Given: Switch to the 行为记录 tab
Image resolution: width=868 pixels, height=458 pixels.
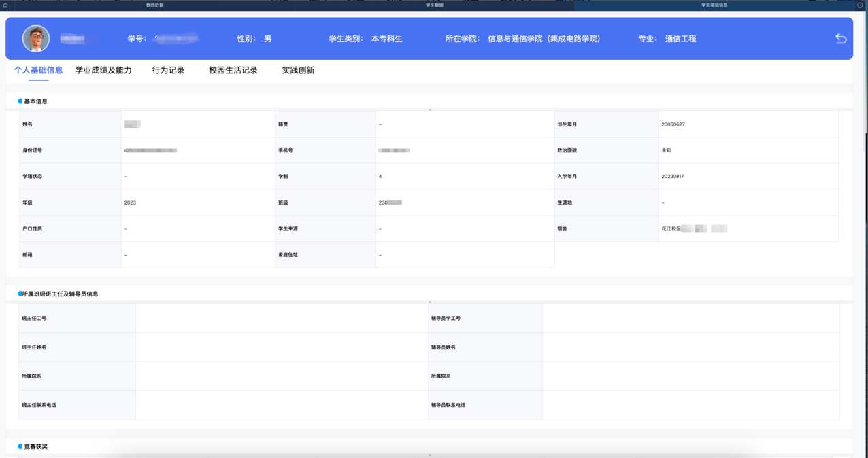Looking at the screenshot, I should coord(168,70).
